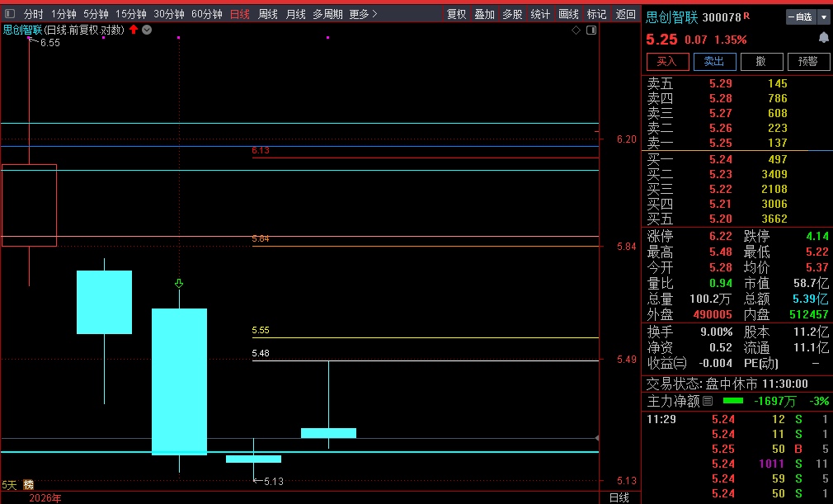Viewport: 833px width, 504px height.
Task: Click the 返回 back button
Action: click(625, 14)
